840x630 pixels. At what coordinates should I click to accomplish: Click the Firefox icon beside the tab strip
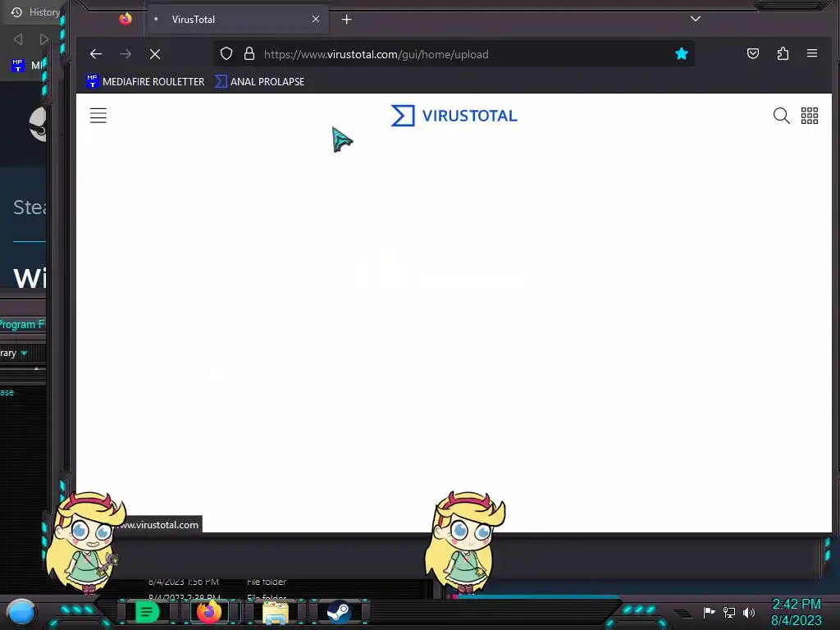pyautogui.click(x=126, y=20)
